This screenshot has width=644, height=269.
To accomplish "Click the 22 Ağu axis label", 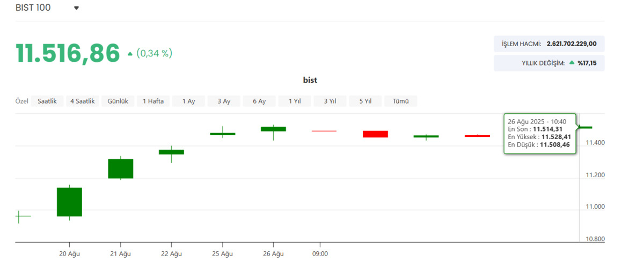I will click(x=171, y=253).
